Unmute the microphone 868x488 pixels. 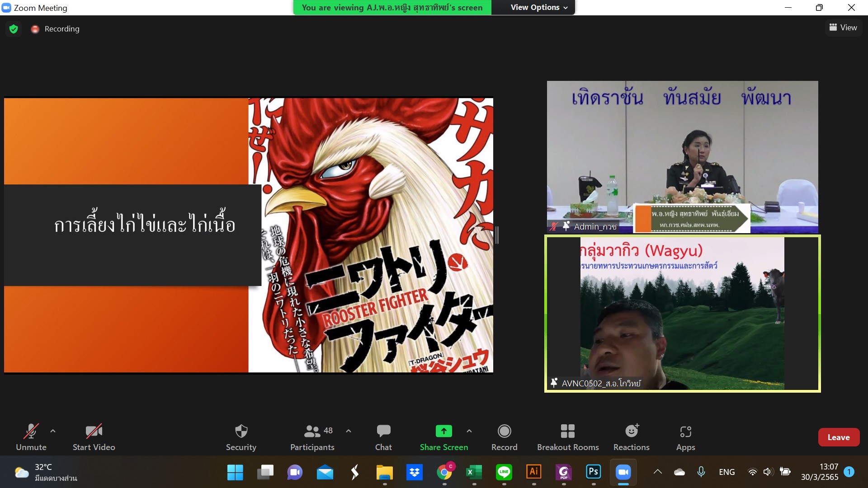tap(31, 437)
